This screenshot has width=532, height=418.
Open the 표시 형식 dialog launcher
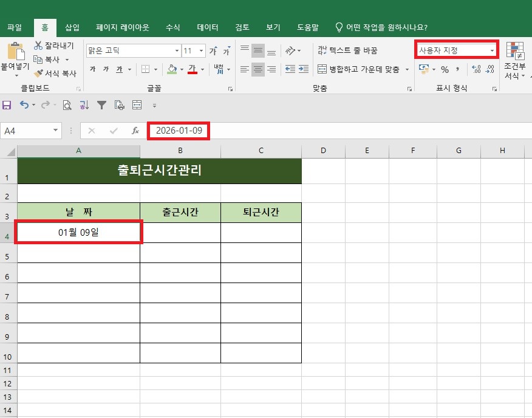(494, 89)
